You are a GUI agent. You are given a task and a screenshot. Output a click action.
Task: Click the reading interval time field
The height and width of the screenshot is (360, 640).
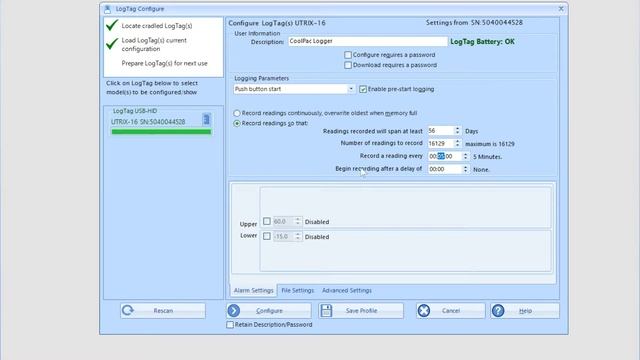click(444, 156)
